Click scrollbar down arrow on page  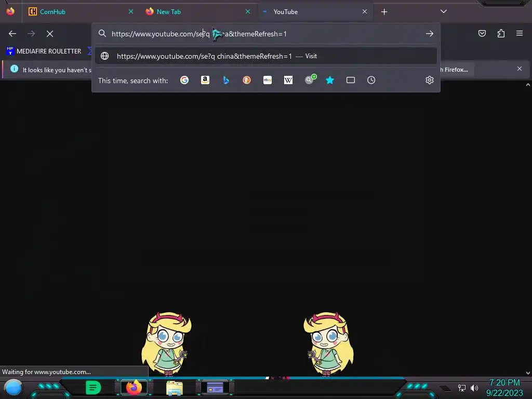pos(528,373)
